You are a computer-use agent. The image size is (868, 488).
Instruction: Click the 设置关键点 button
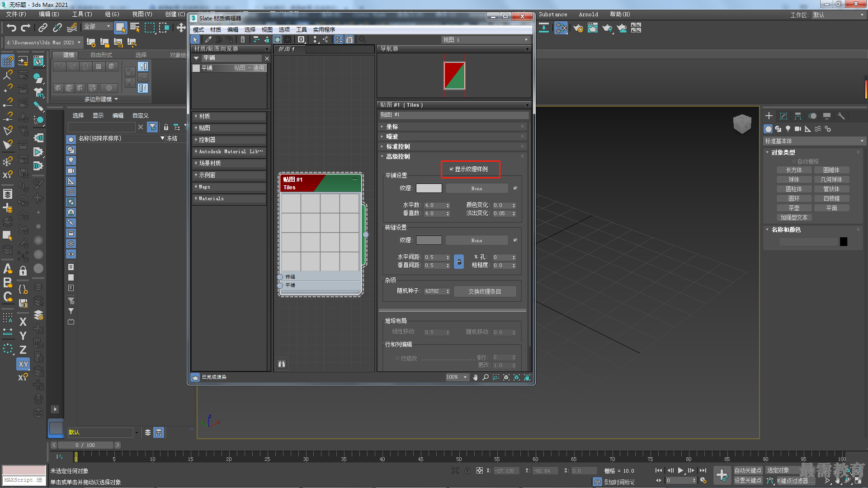coord(748,481)
